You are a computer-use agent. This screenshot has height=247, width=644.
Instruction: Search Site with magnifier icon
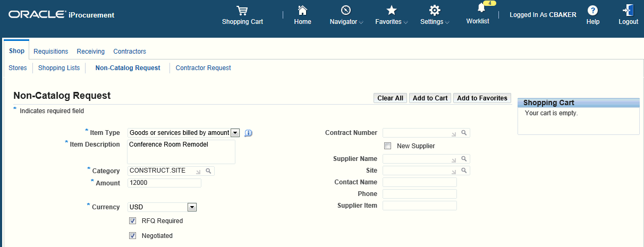pos(464,171)
